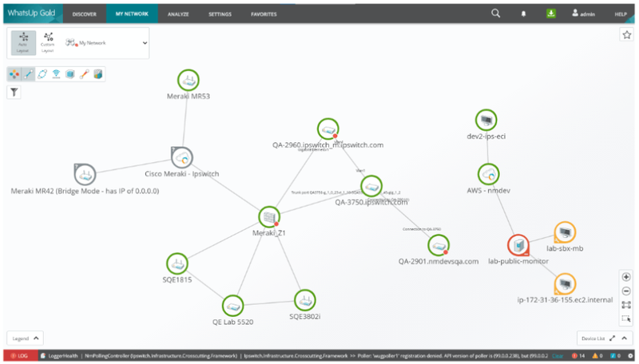Image resolution: width=639 pixels, height=364 pixels.
Task: Open status bar settings gear
Action: (x=630, y=356)
